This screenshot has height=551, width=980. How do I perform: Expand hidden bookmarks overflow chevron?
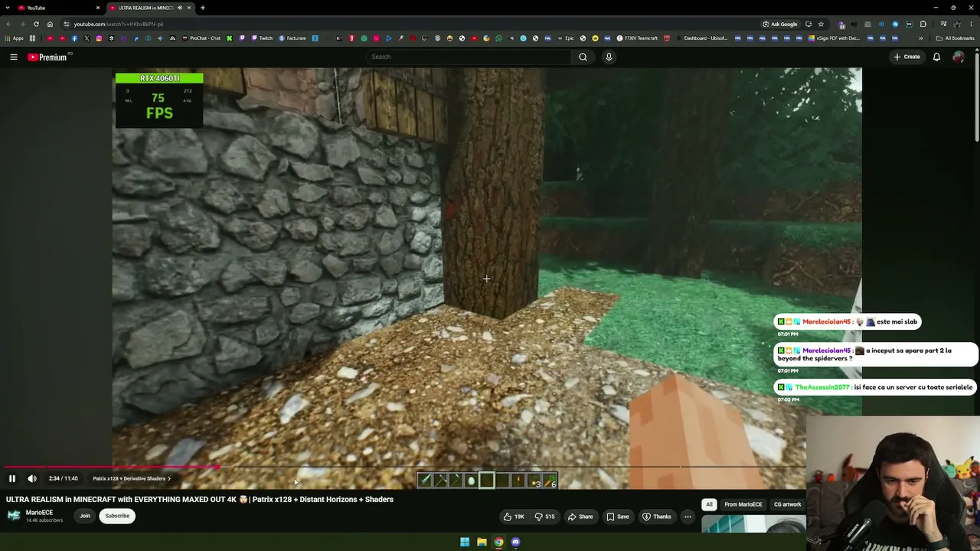click(x=921, y=38)
